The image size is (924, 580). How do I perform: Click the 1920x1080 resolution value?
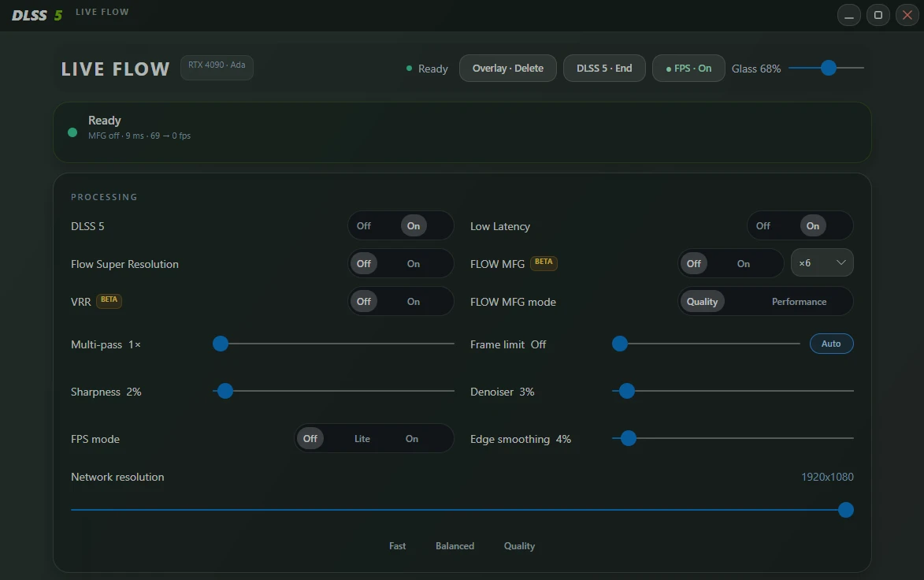coord(827,477)
